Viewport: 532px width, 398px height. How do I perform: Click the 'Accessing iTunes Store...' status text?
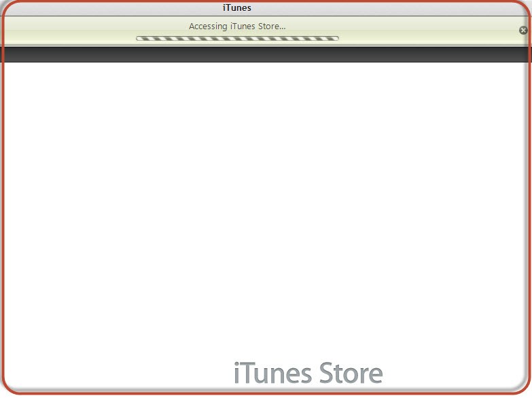click(x=237, y=26)
